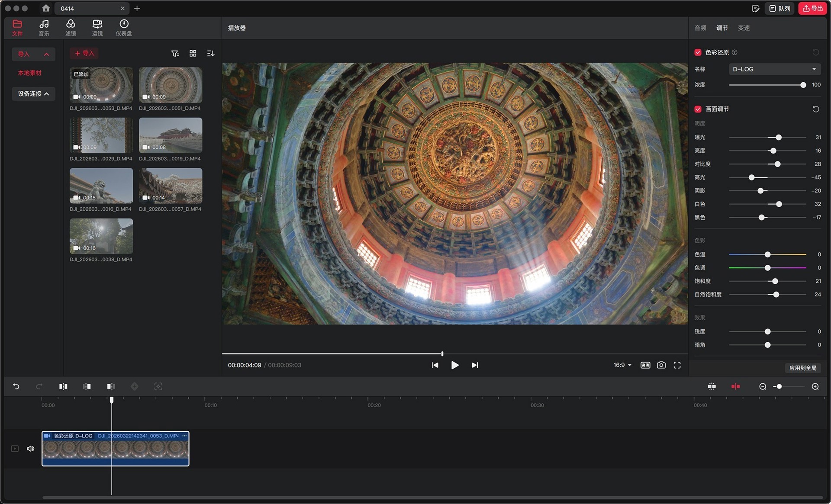
Task: Mute the timeline track audio
Action: click(x=31, y=449)
